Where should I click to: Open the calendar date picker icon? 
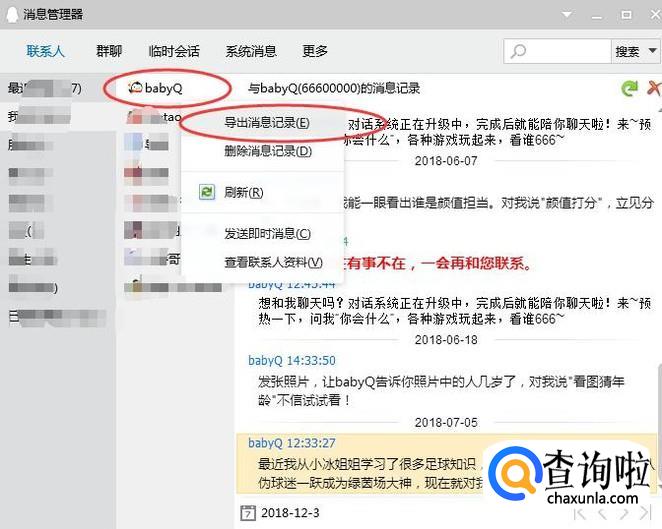(x=248, y=513)
